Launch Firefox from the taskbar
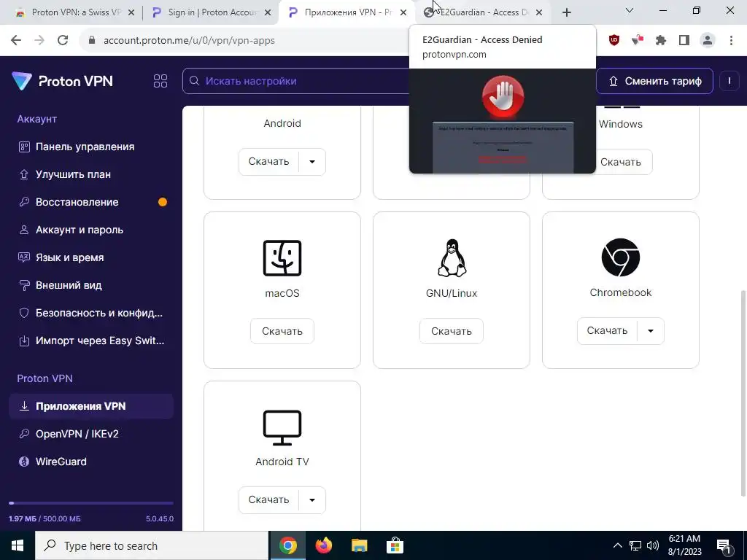747x560 pixels. point(323,545)
